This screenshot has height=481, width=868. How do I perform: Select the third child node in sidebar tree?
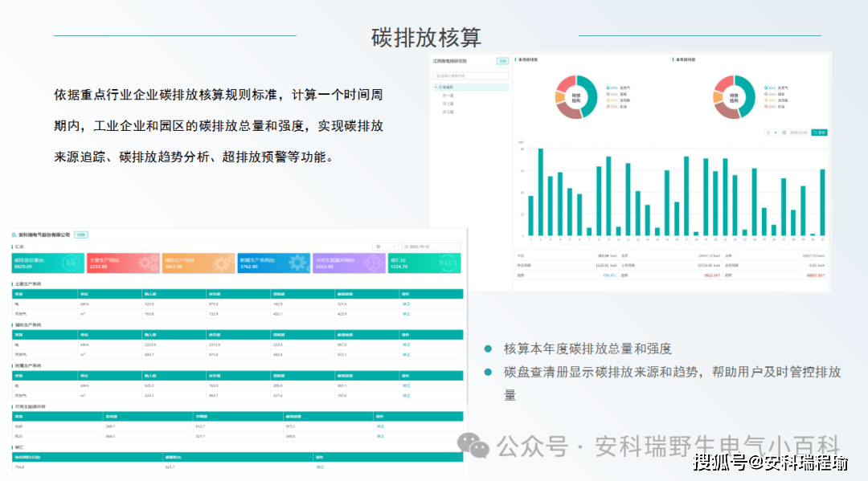tap(448, 112)
